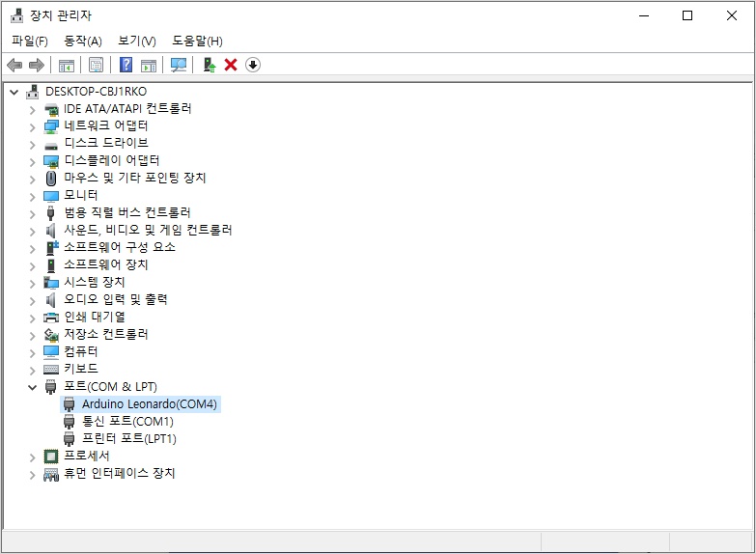Click the 사운드, 비디오 speaker icon
The image size is (756, 554).
[50, 231]
